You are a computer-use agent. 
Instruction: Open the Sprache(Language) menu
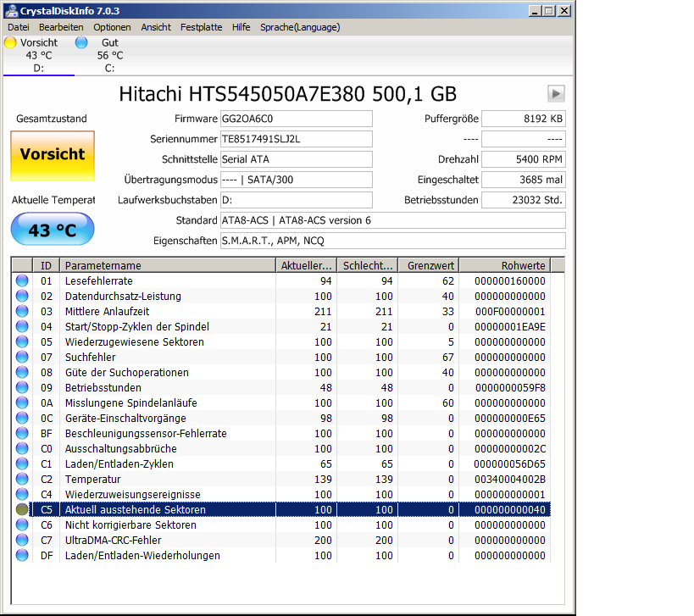coord(300,27)
